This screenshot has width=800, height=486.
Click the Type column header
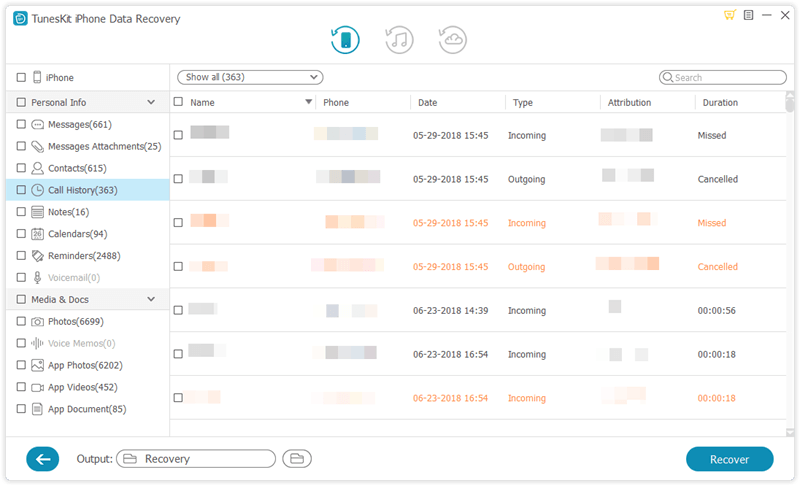(522, 103)
